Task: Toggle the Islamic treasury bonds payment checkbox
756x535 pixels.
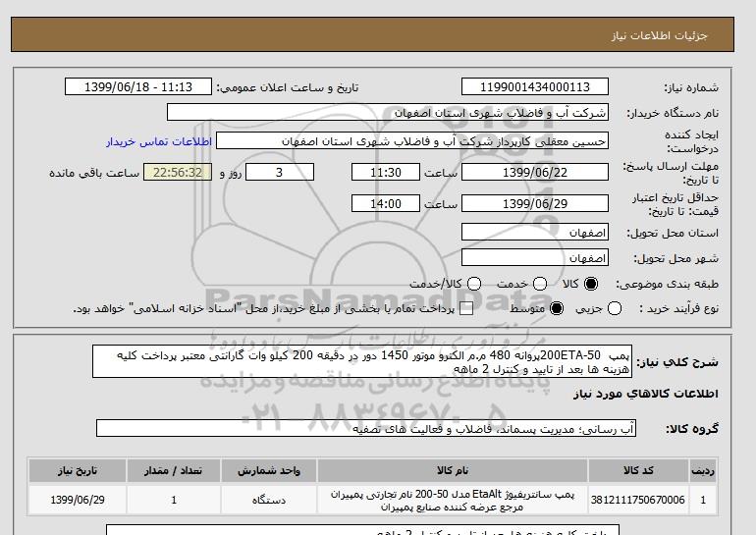Action: tap(466, 308)
